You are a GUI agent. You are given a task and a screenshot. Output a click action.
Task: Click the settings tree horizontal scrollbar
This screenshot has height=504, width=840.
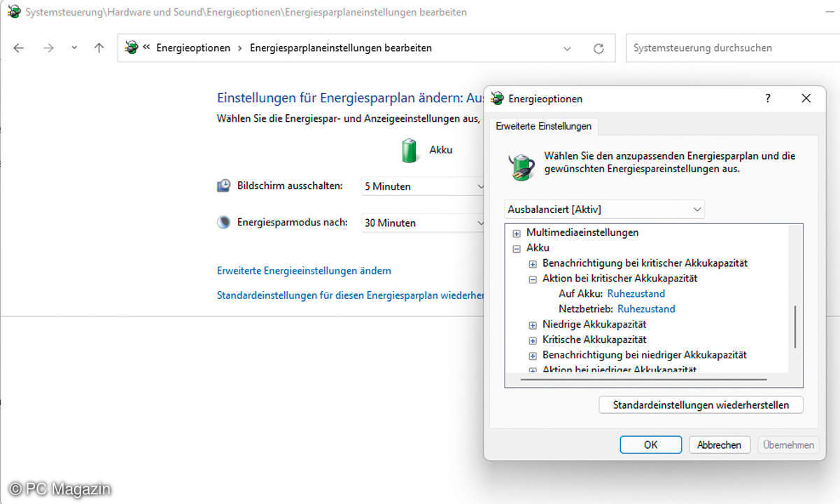click(645, 379)
